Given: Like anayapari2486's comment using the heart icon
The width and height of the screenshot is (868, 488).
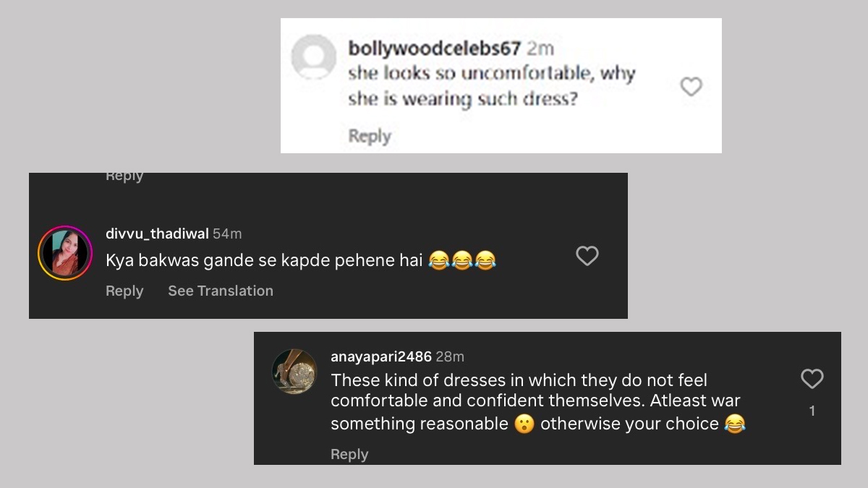Looking at the screenshot, I should pos(812,379).
